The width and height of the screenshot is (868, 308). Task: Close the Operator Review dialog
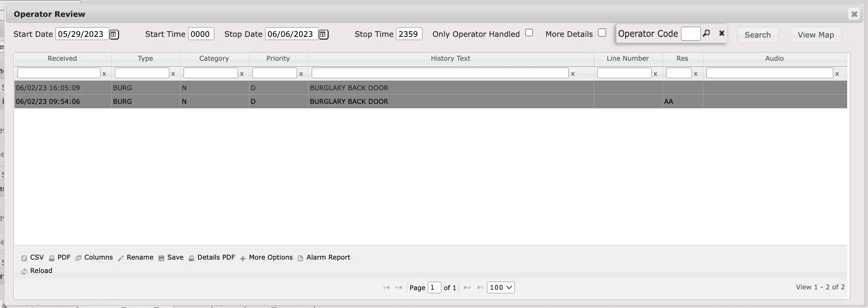pos(854,14)
